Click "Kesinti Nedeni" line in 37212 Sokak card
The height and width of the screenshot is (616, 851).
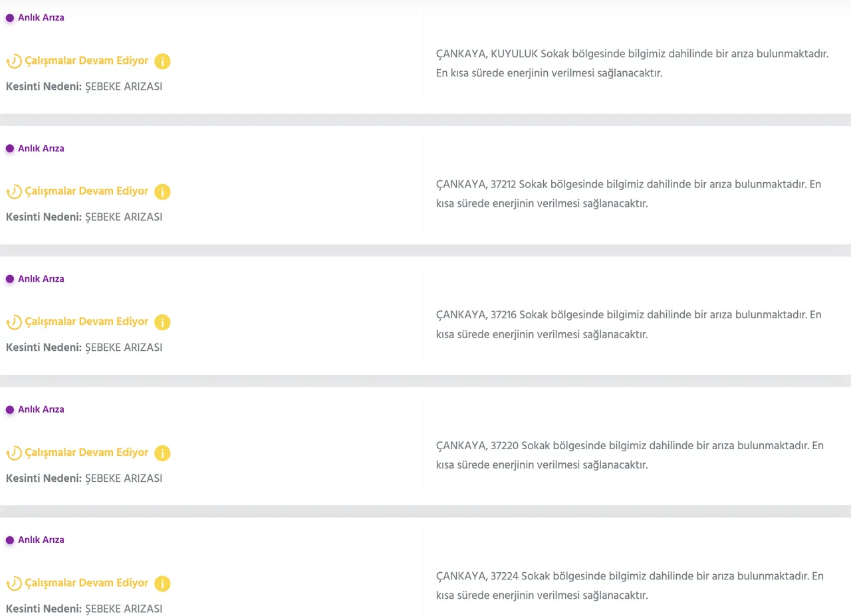point(84,217)
